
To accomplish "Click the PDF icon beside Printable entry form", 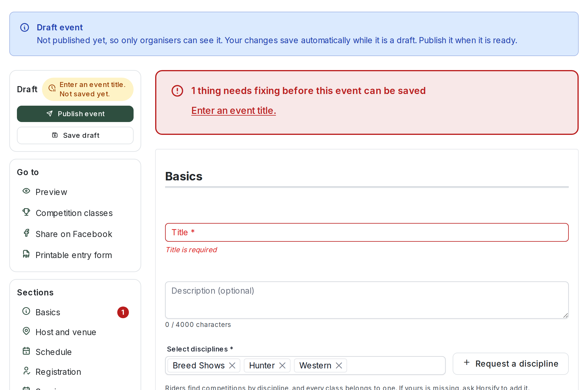I will pyautogui.click(x=26, y=254).
